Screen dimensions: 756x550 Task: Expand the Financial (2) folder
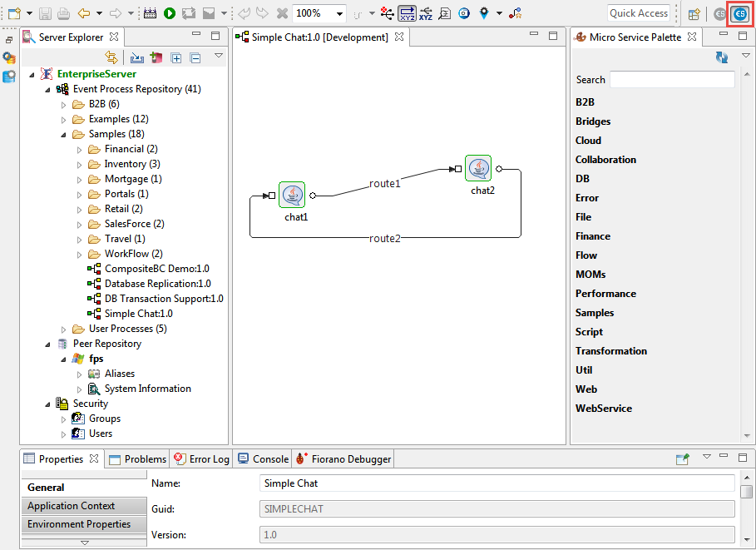[x=80, y=149]
